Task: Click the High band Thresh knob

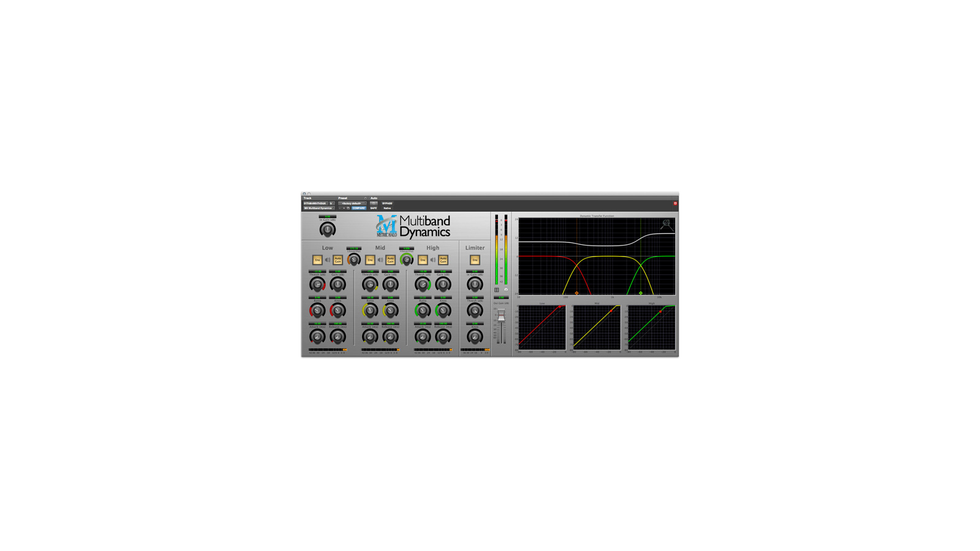Action: click(422, 285)
